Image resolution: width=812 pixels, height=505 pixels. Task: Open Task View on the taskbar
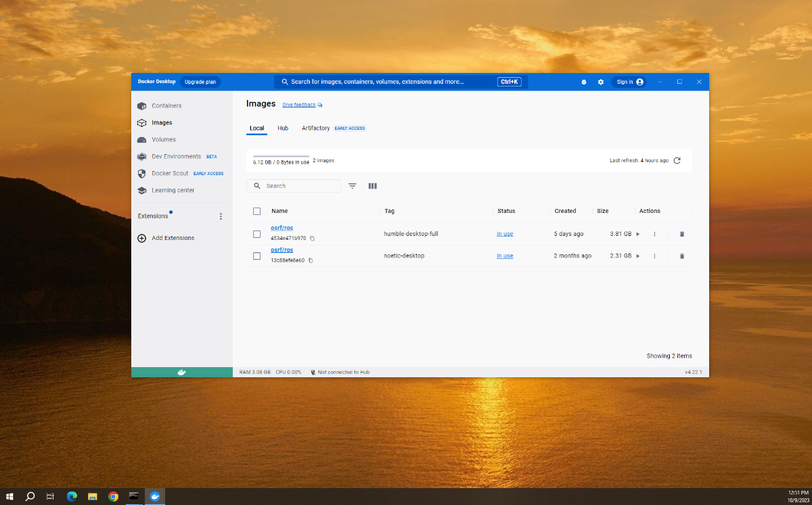tap(50, 497)
